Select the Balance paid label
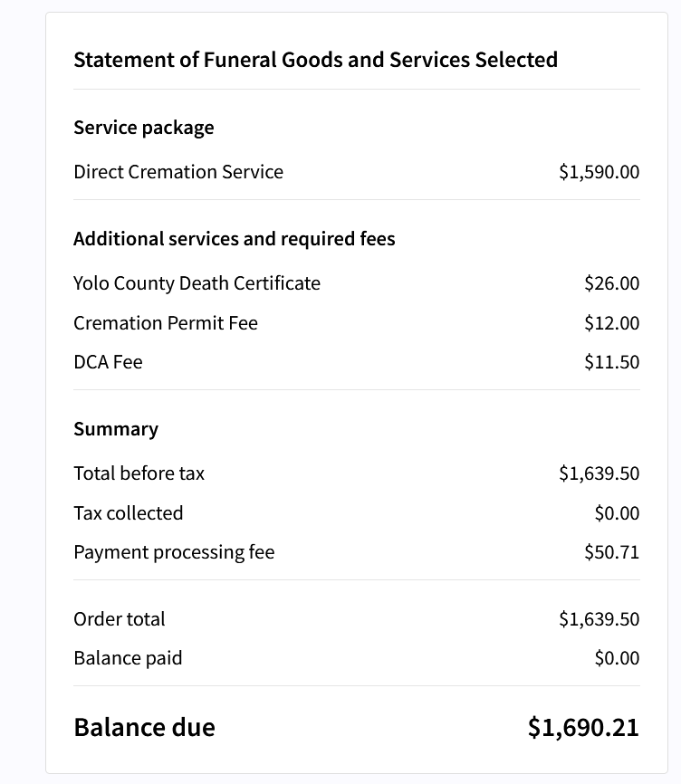The height and width of the screenshot is (784, 681). click(128, 658)
